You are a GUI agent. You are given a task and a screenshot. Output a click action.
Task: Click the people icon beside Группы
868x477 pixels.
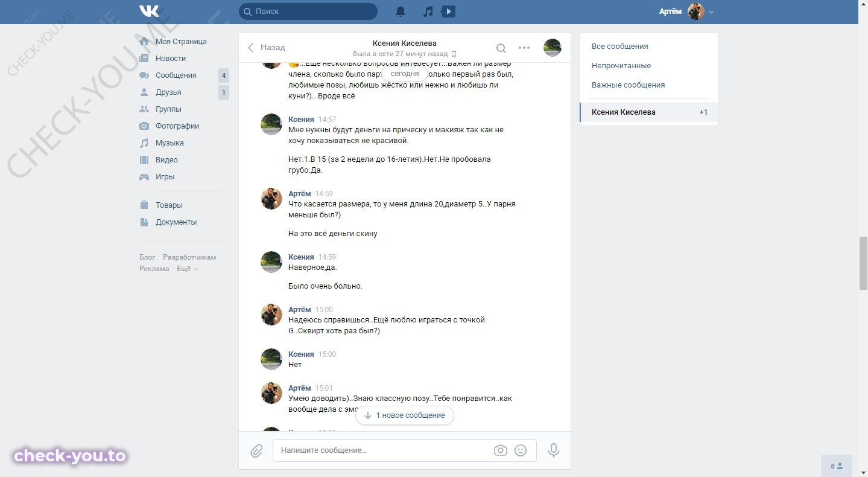(144, 109)
